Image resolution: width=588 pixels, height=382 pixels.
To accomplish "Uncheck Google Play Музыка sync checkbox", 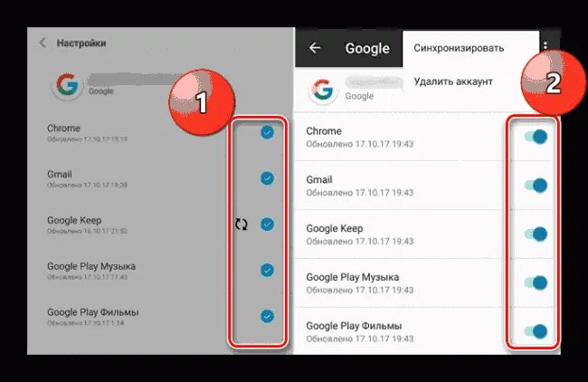I will 267,270.
